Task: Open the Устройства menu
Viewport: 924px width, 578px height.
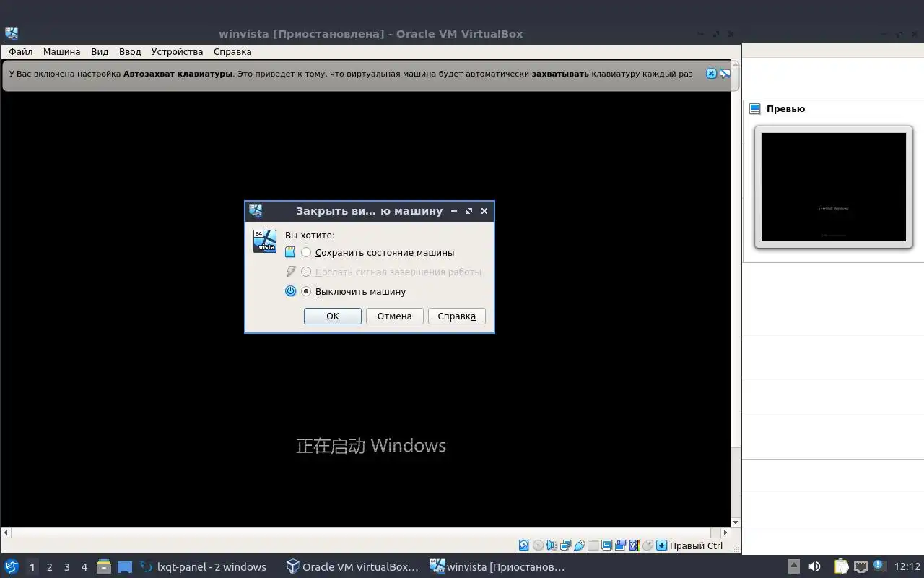Action: pyautogui.click(x=178, y=52)
